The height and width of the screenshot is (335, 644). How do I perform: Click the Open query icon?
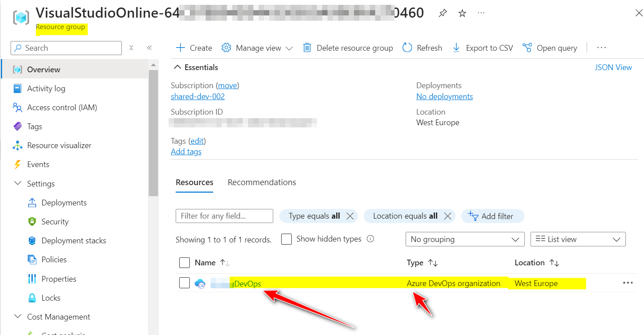(x=527, y=48)
